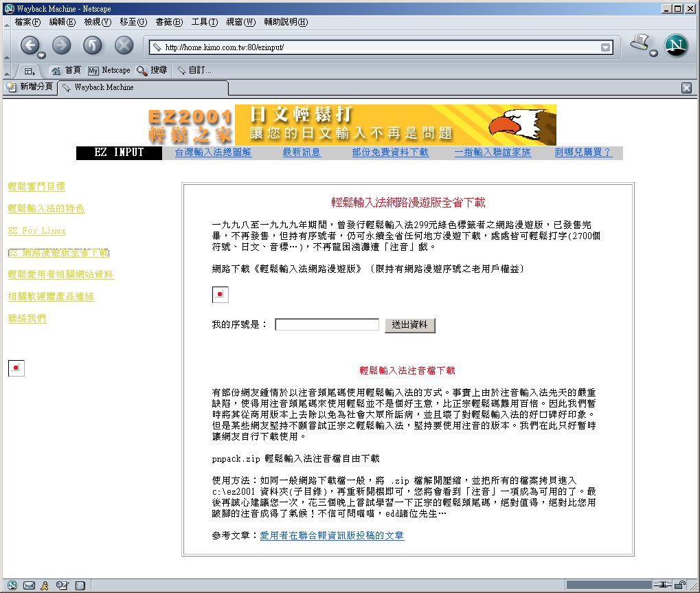Expand the URL address bar history dropdown
700x593 pixels.
[605, 47]
